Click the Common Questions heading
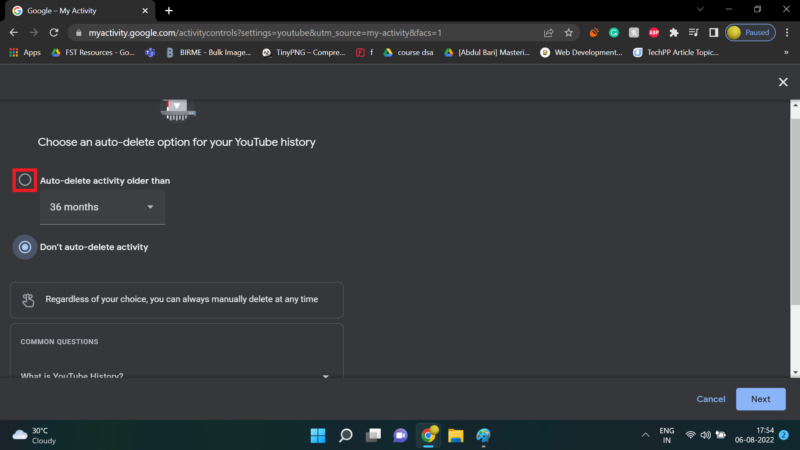Viewport: 800px width, 450px height. (59, 342)
